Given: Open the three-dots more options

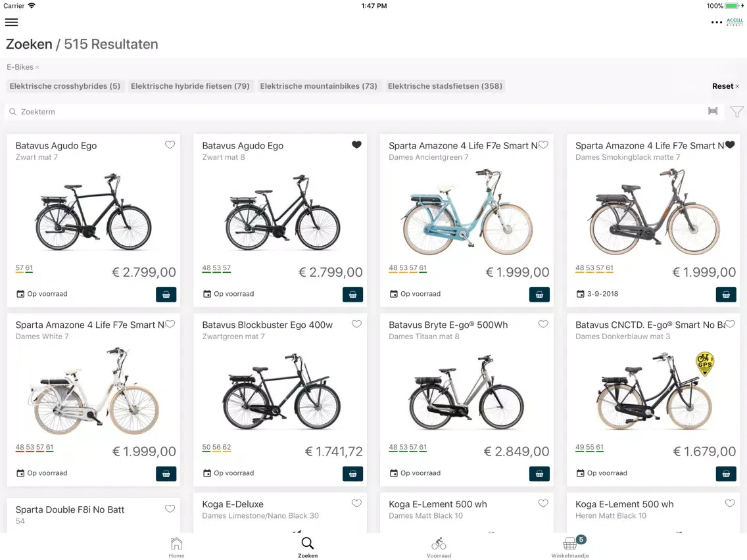Looking at the screenshot, I should 716,22.
